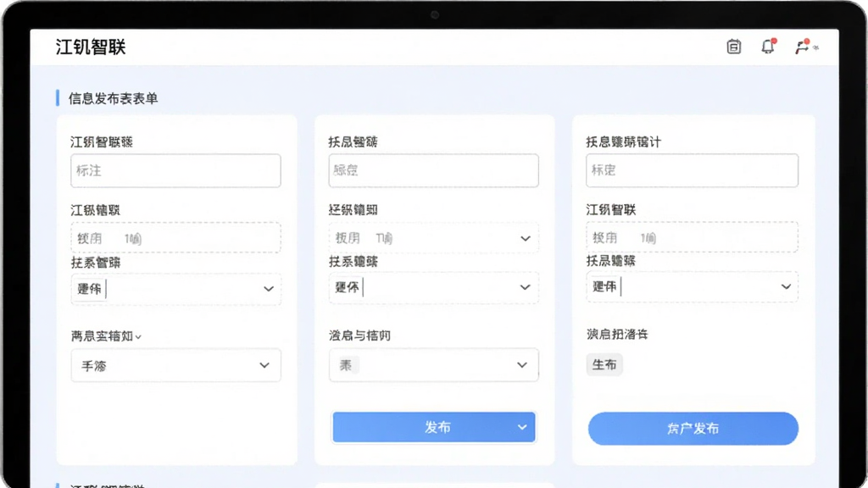This screenshot has height=488, width=868.
Task: Open the 建伟 dropdown in the middle card
Action: [433, 287]
